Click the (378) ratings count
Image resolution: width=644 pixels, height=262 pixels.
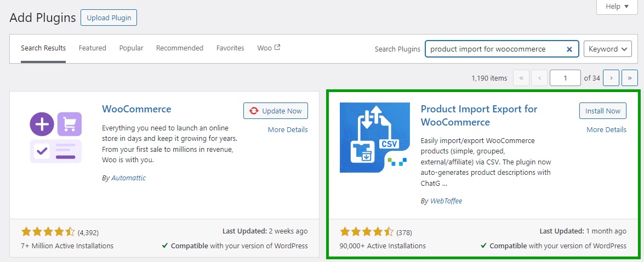pos(404,232)
